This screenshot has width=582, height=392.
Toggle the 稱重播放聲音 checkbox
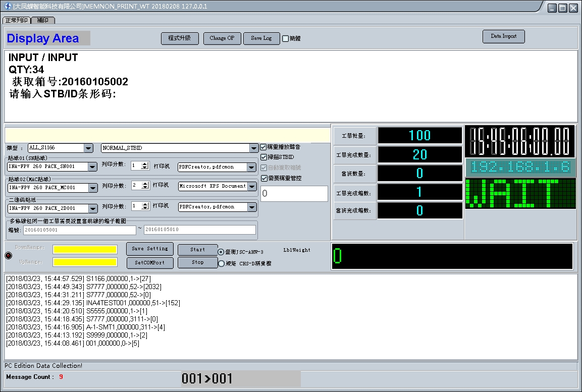click(263, 147)
